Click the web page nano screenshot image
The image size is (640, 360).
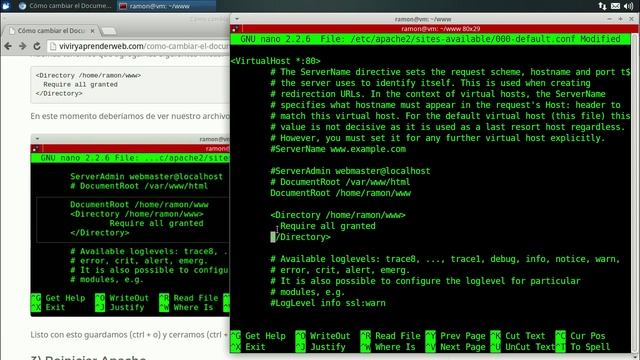130,225
